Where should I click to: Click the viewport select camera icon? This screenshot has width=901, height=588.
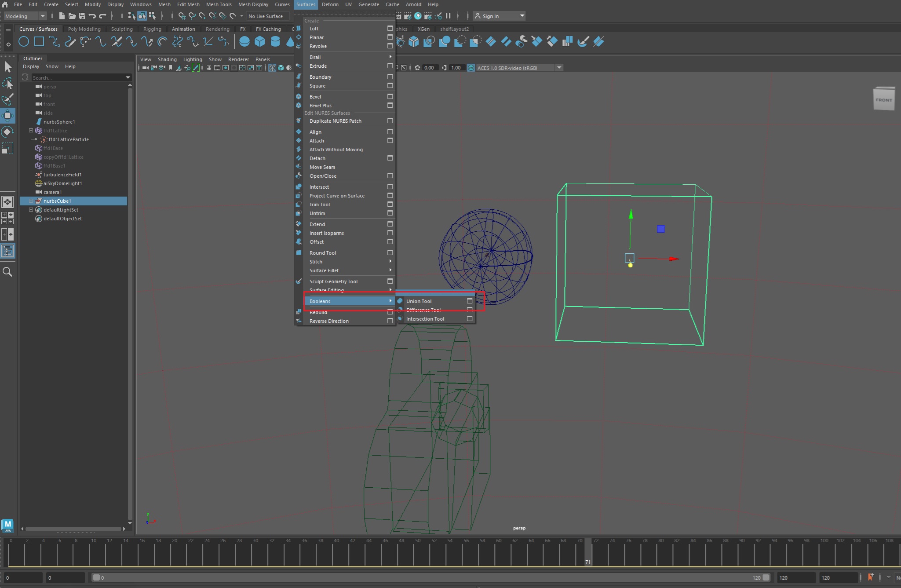click(145, 68)
